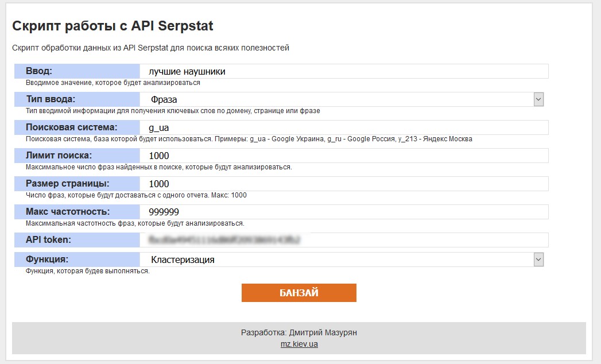Click the 'Поисковая система:' label
601x364 pixels.
tap(71, 127)
